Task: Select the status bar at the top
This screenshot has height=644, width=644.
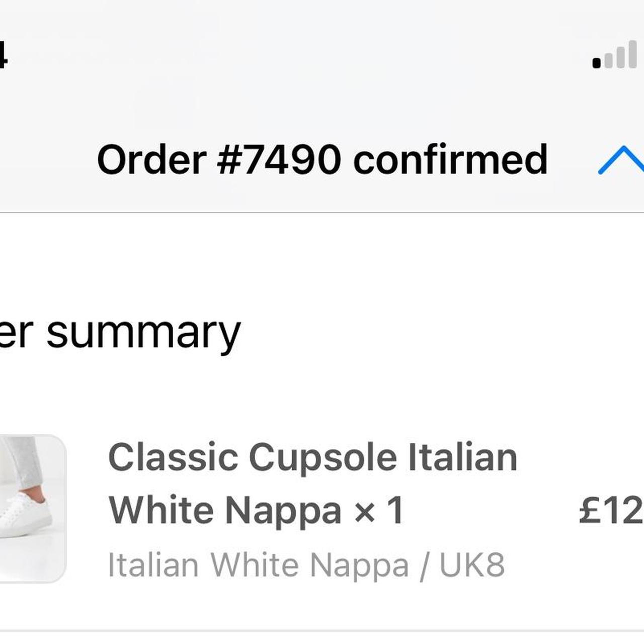Action: pos(322,55)
